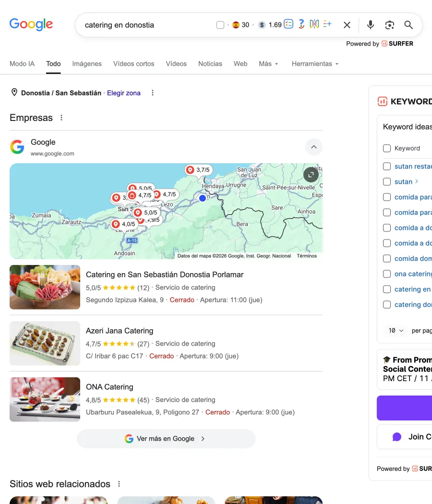The height and width of the screenshot is (504, 432).
Task: Click the Surfer checklist icon in search bar
Action: (x=288, y=24)
